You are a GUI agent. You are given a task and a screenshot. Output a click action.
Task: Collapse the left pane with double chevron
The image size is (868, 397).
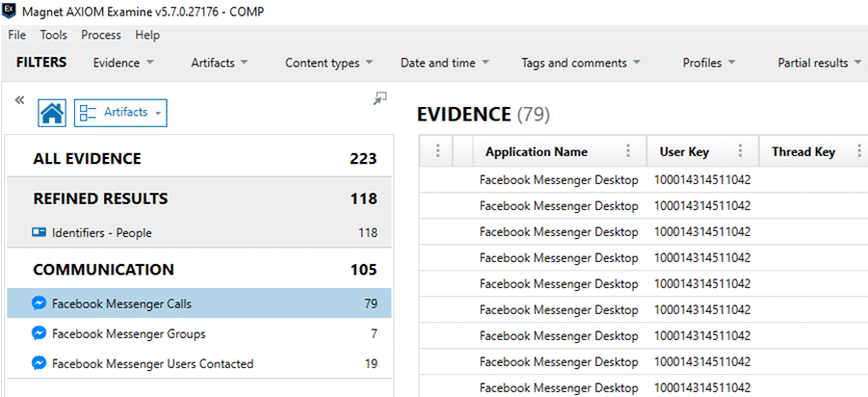tap(20, 100)
